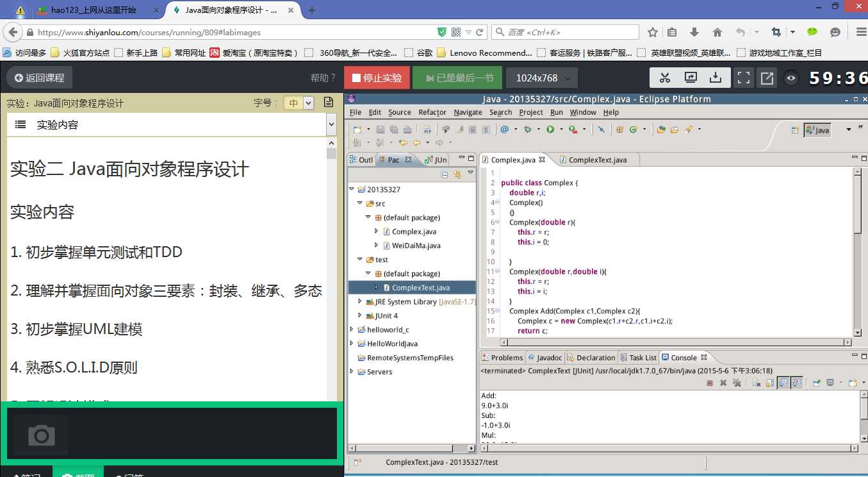Open Eclipse Navigate menu

coord(468,112)
